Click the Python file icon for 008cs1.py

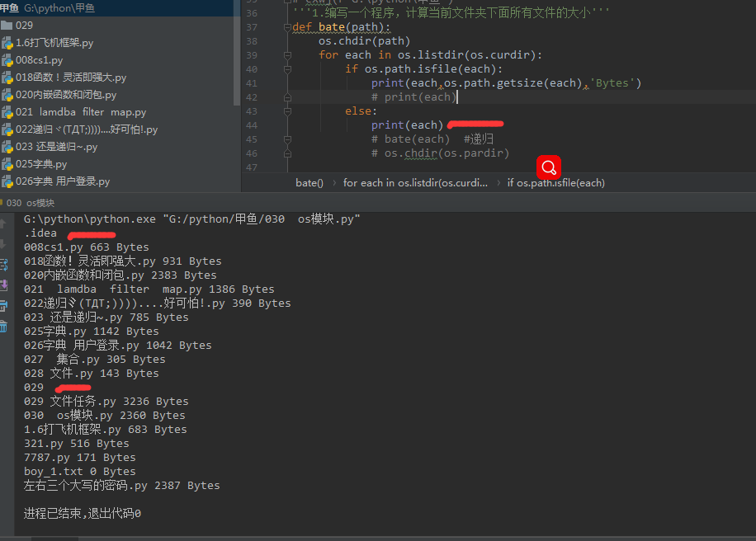[x=7, y=60]
